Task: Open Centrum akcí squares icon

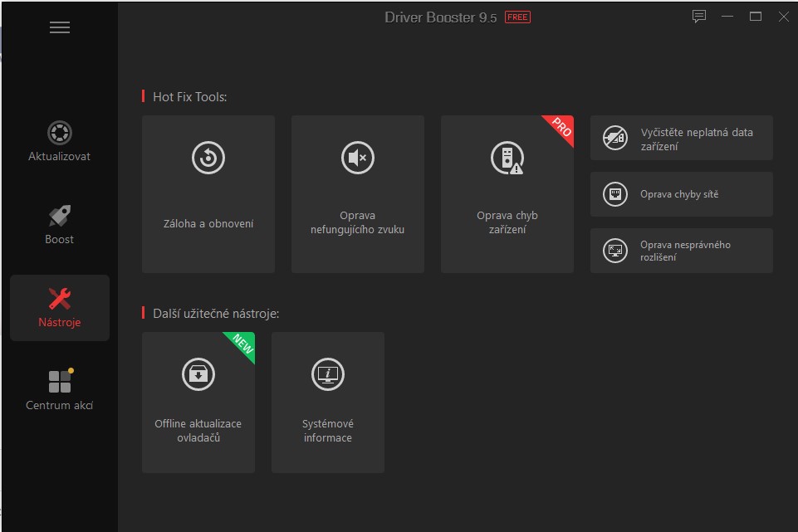Action: coord(60,382)
